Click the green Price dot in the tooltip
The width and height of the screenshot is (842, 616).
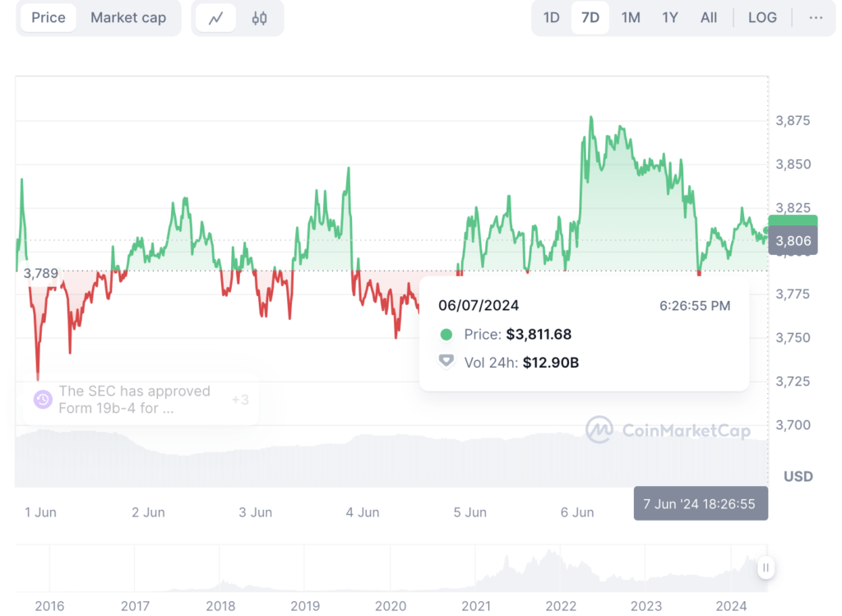(446, 335)
